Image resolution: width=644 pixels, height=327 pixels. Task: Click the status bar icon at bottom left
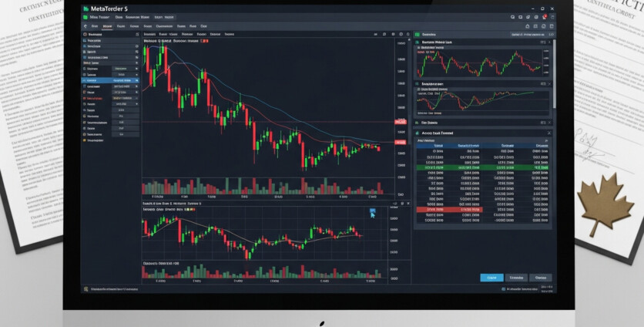(86, 289)
